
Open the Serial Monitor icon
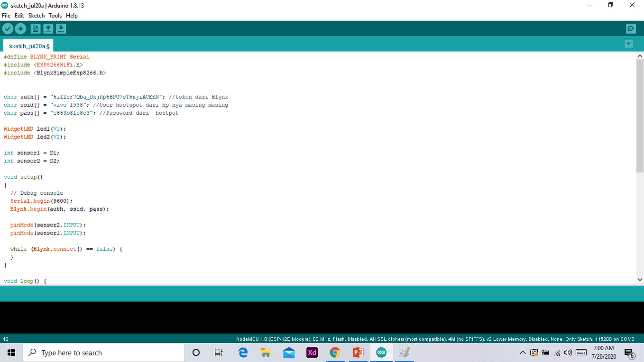click(x=630, y=28)
